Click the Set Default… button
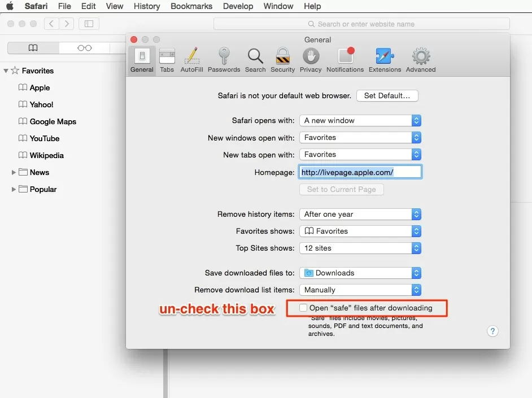532x398 pixels. 387,96
